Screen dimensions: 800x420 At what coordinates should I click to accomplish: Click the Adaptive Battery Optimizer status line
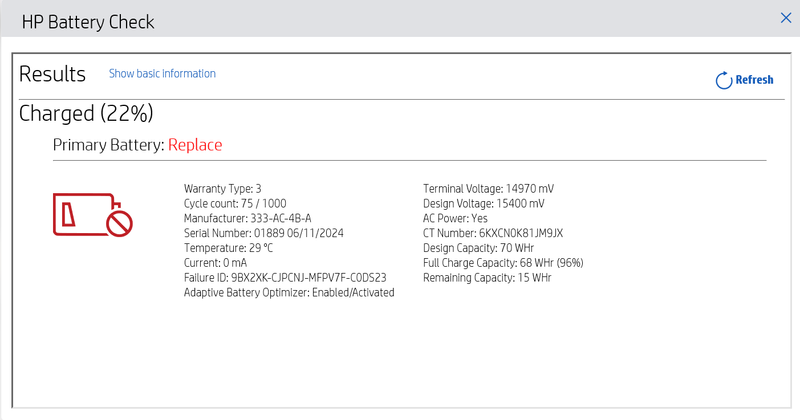point(289,293)
